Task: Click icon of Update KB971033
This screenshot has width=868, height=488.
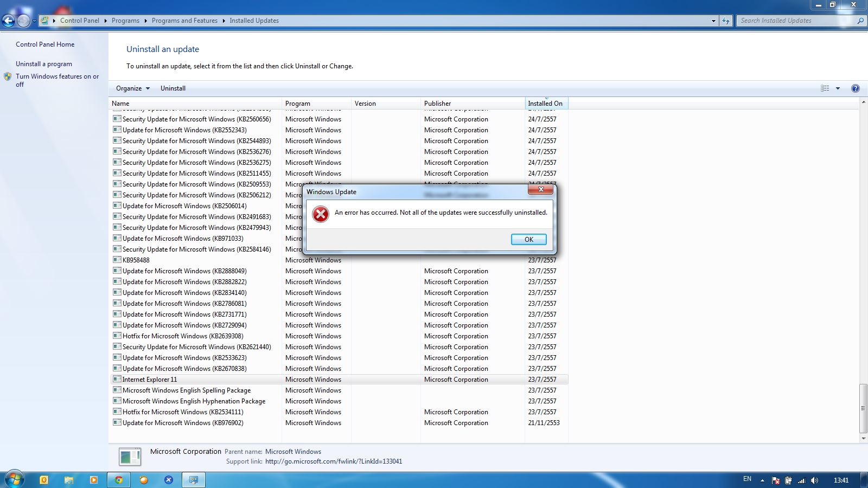Action: (x=117, y=238)
